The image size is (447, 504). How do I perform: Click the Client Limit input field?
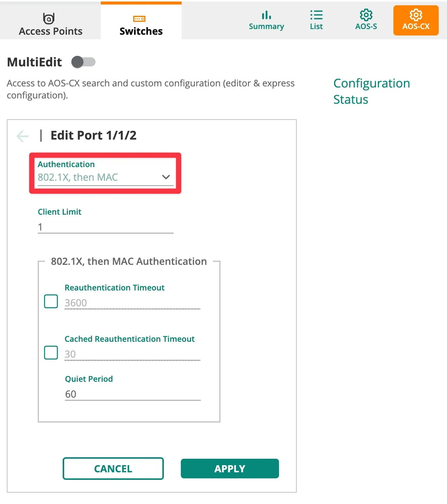[105, 227]
